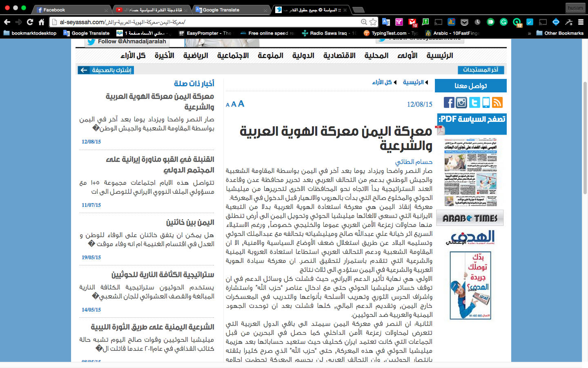Open the الرئيسية navigation menu item
The image size is (588, 368).
[x=440, y=56]
